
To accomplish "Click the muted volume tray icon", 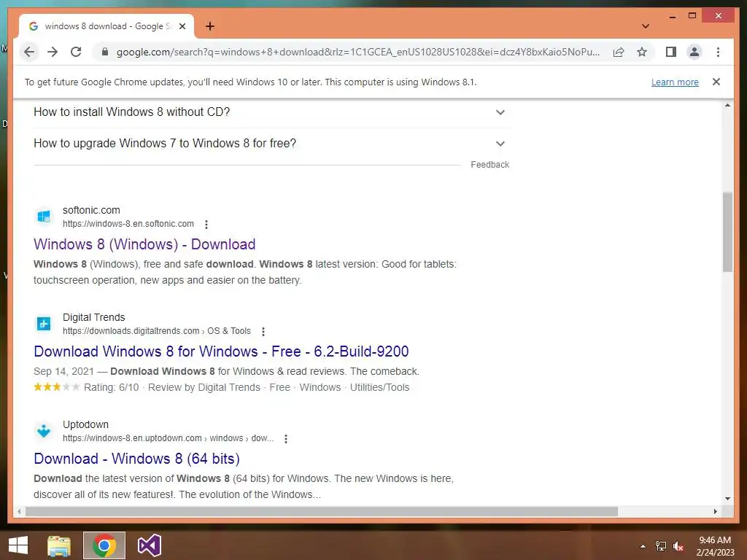I will [678, 546].
